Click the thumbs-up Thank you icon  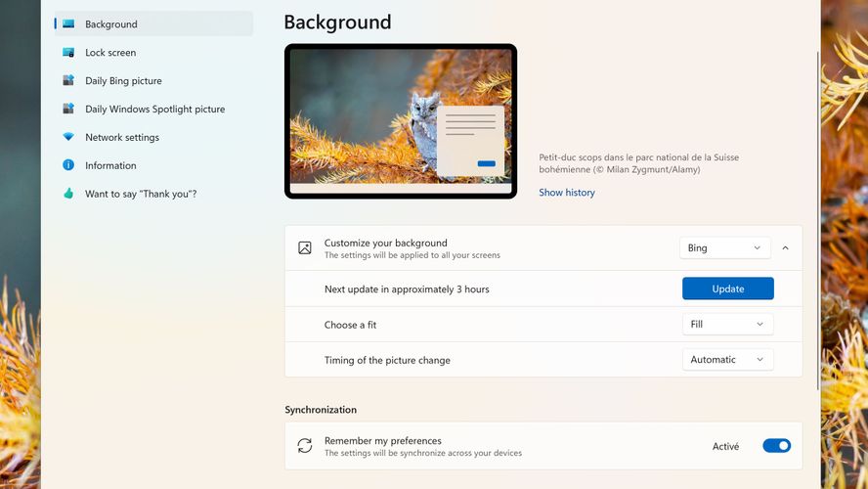68,195
